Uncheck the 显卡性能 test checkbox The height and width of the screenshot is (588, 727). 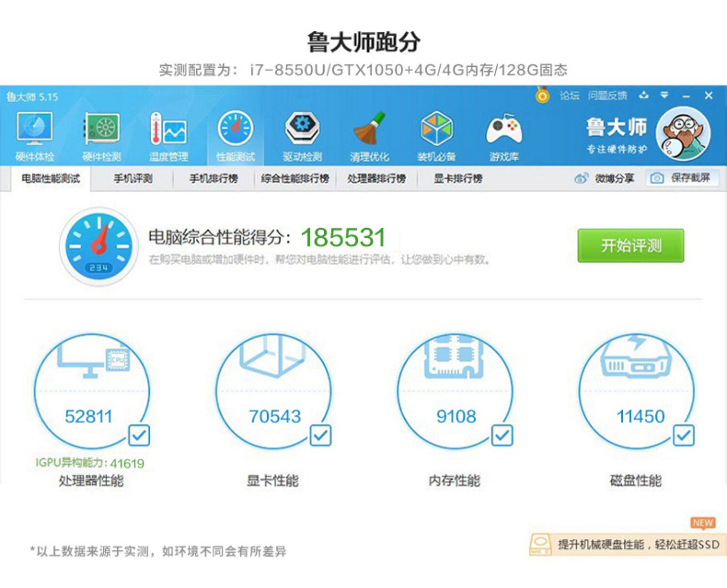pyautogui.click(x=320, y=435)
